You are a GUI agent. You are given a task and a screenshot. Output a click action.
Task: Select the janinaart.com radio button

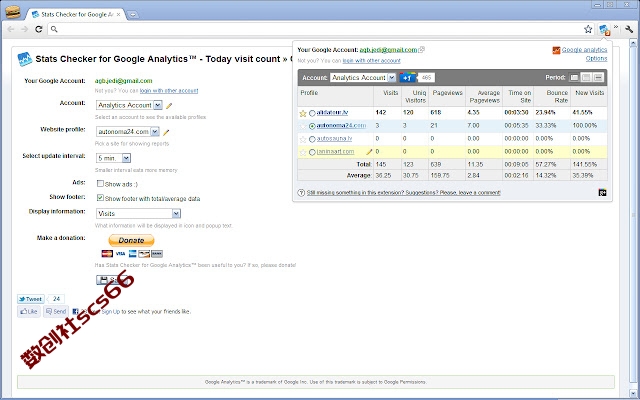[312, 152]
